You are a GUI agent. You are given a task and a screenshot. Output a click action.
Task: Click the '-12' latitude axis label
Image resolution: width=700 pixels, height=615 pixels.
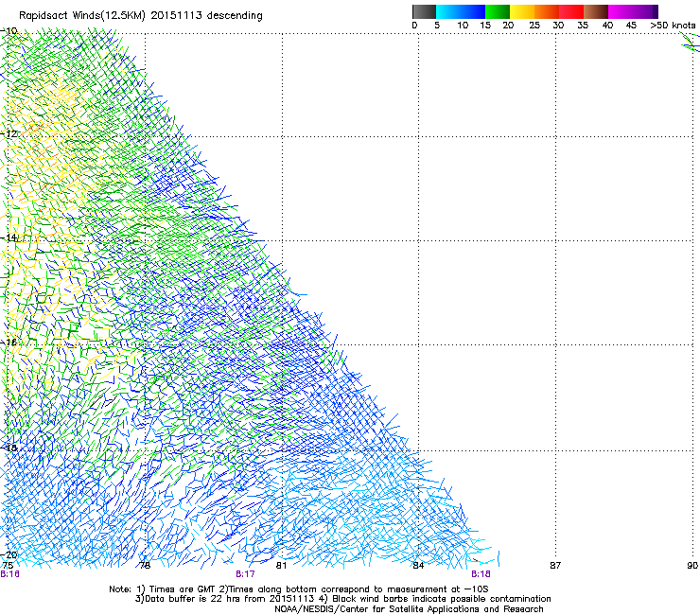pyautogui.click(x=9, y=133)
